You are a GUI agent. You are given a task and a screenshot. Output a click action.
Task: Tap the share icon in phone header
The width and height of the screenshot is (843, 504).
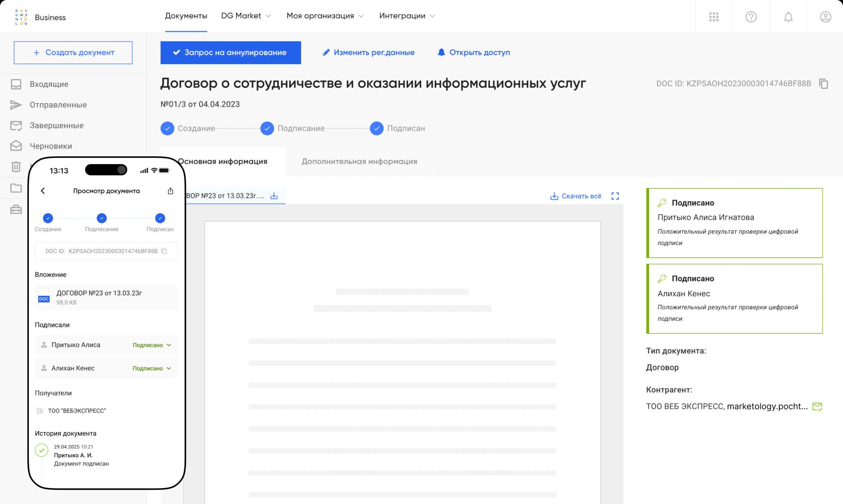170,191
